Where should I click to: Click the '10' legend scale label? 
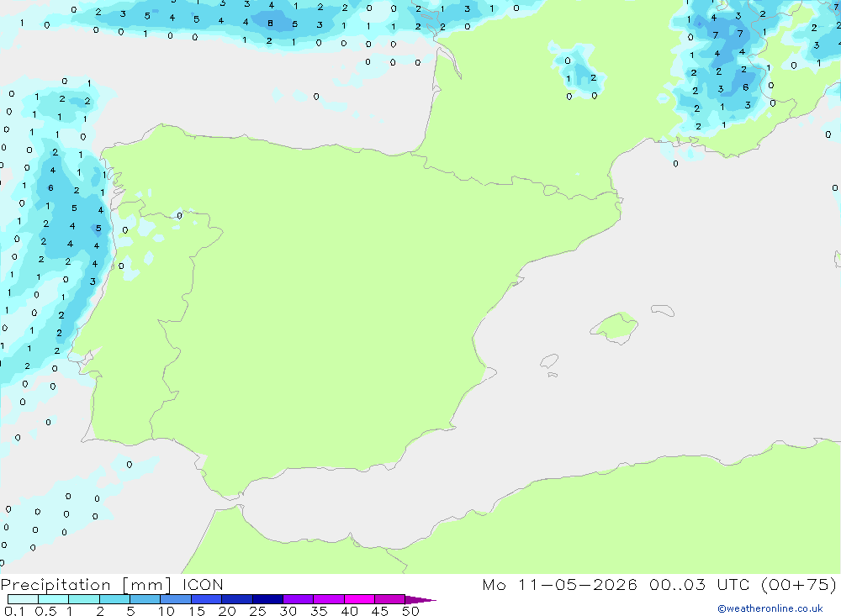pos(167,611)
